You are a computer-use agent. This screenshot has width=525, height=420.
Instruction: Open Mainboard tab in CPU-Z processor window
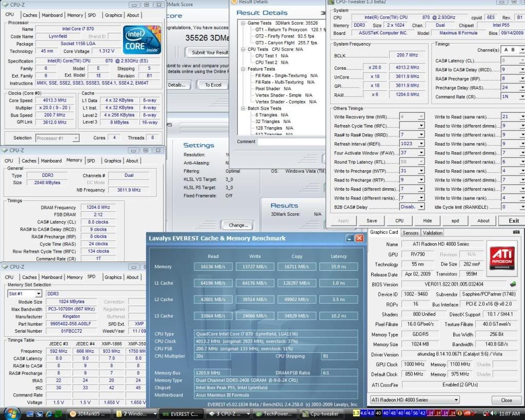(x=52, y=15)
